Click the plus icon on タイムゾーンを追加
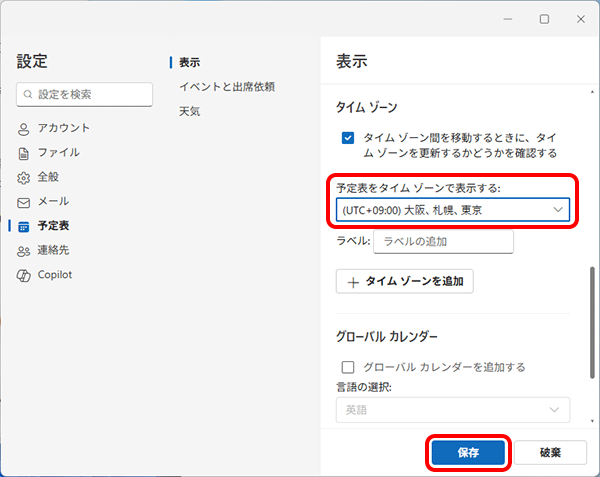600x477 pixels. [x=353, y=282]
